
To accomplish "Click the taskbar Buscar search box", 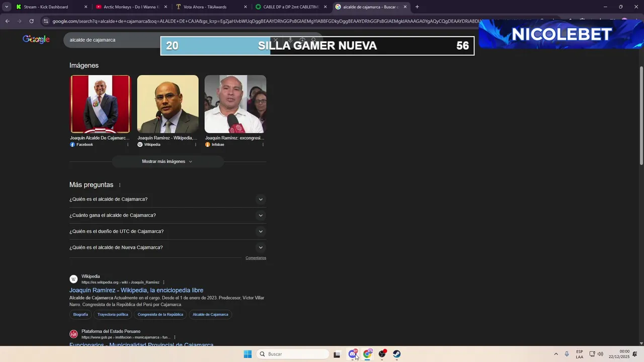I will (x=293, y=354).
